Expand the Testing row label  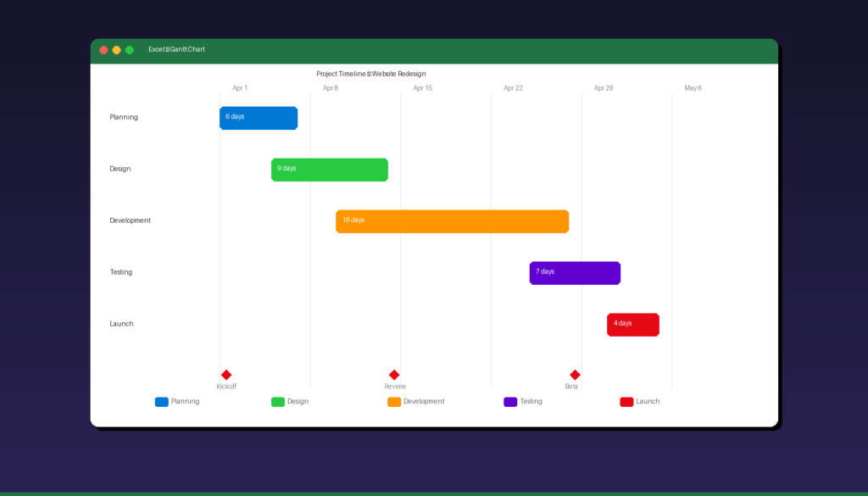[120, 271]
